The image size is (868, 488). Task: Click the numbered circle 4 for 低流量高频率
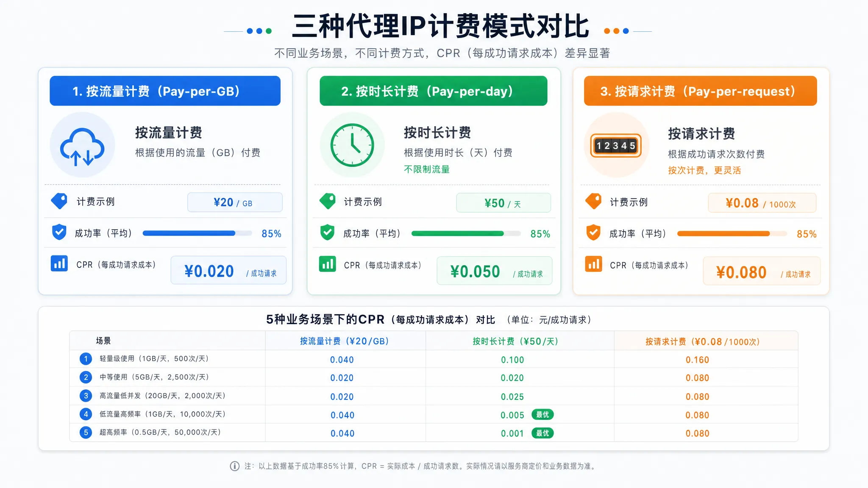click(86, 414)
